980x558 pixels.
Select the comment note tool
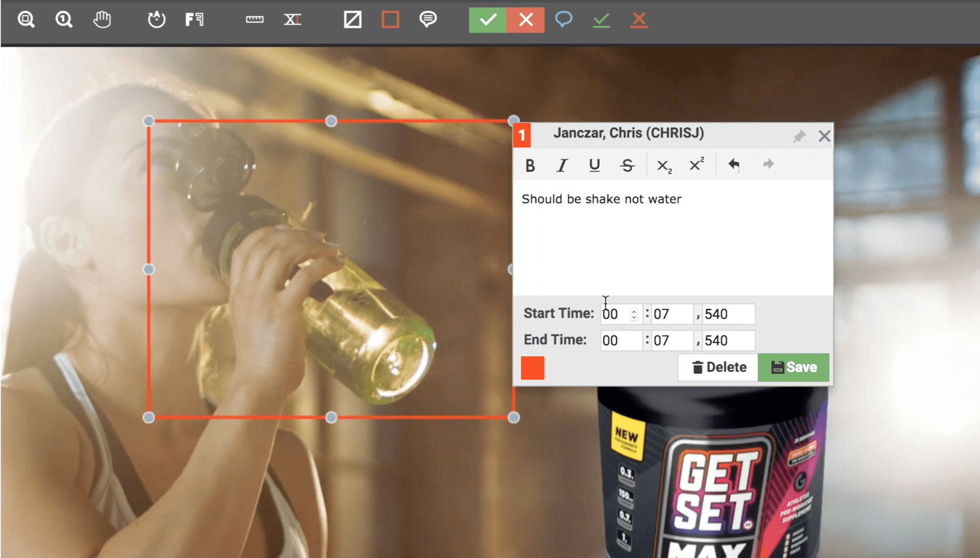point(428,19)
